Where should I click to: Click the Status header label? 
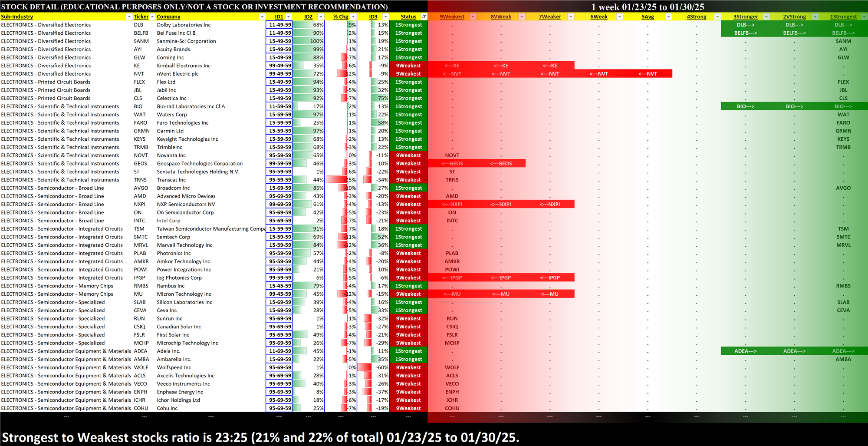point(408,17)
